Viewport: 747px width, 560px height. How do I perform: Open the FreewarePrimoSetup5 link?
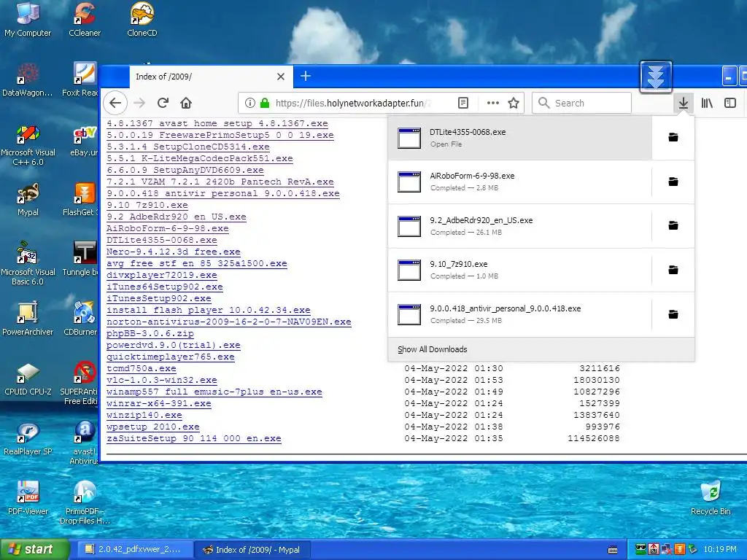click(x=220, y=135)
